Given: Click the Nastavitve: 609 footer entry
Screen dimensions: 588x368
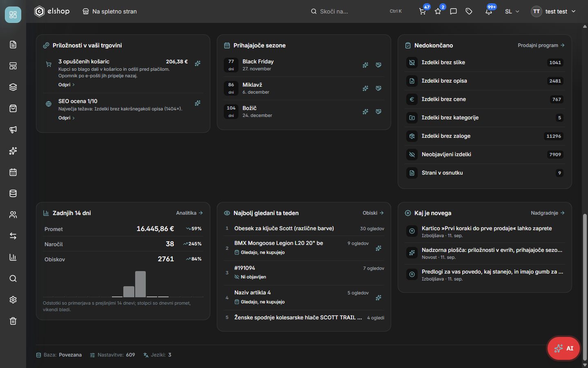Looking at the screenshot, I should pyautogui.click(x=112, y=355).
